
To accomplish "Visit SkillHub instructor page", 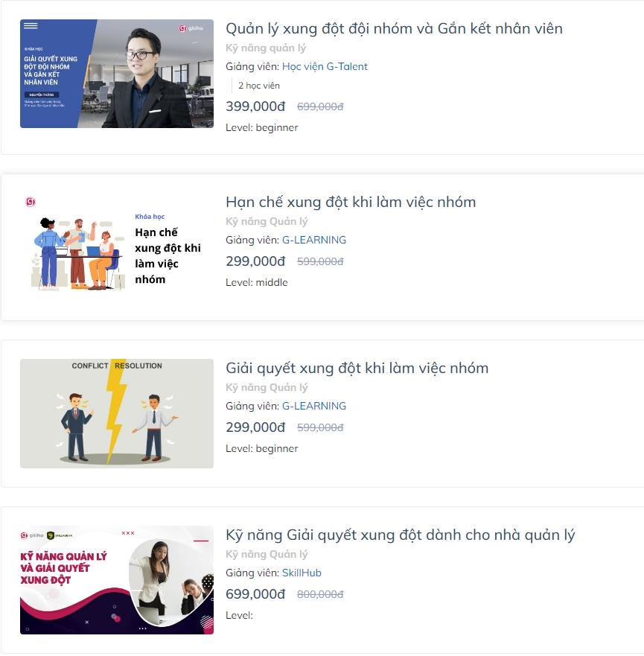I will [x=302, y=573].
